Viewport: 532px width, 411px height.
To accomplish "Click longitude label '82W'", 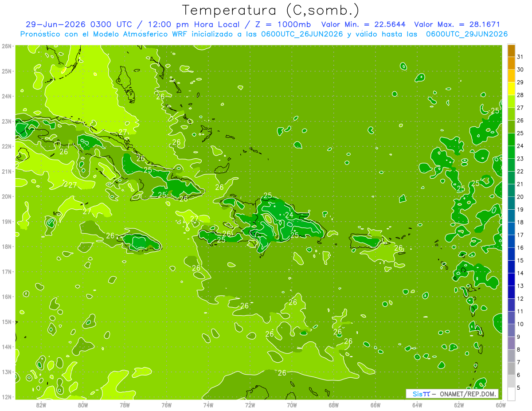I will point(41,404).
